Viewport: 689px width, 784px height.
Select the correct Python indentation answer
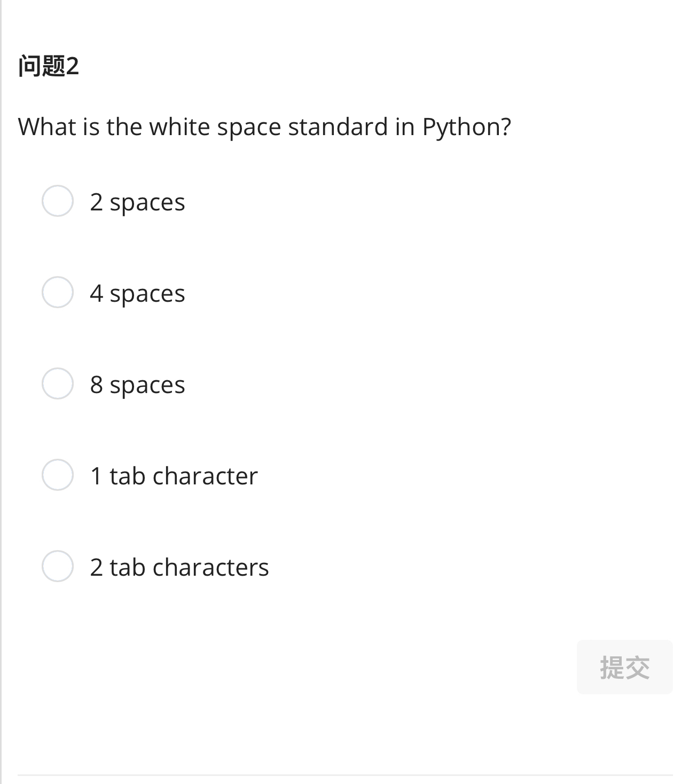(57, 292)
